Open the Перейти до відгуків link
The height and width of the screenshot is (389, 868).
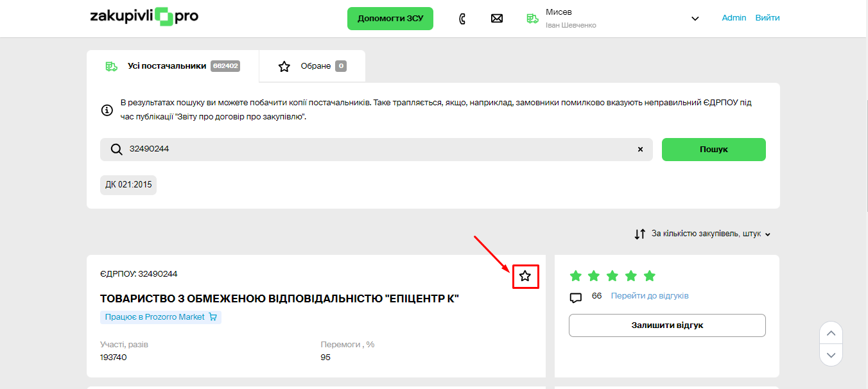649,296
